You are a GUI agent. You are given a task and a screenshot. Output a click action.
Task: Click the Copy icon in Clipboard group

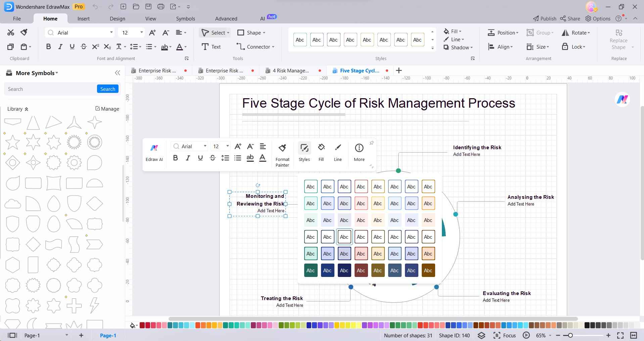click(x=11, y=47)
